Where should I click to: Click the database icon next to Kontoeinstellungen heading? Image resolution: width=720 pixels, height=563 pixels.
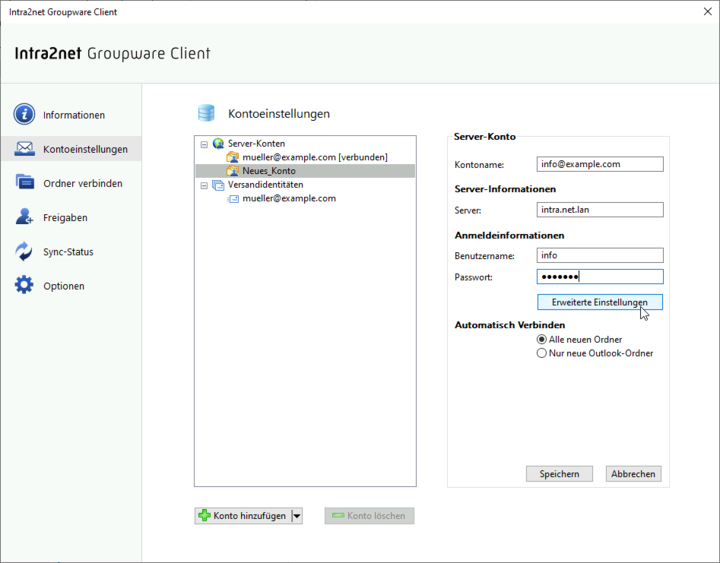click(206, 113)
